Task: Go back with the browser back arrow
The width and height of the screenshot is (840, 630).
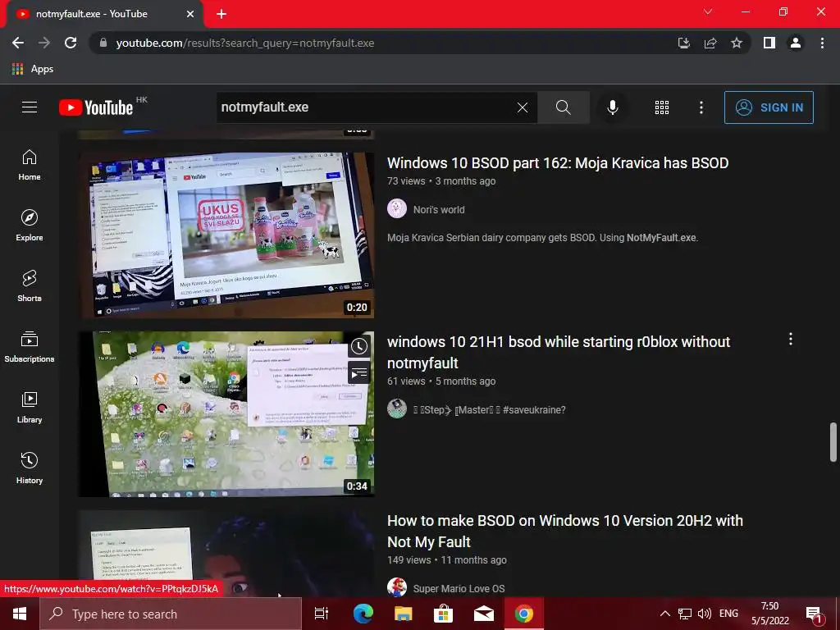Action: click(18, 43)
